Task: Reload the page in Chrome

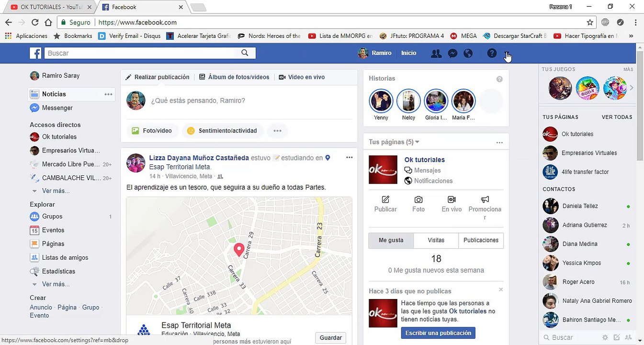Action: point(35,22)
